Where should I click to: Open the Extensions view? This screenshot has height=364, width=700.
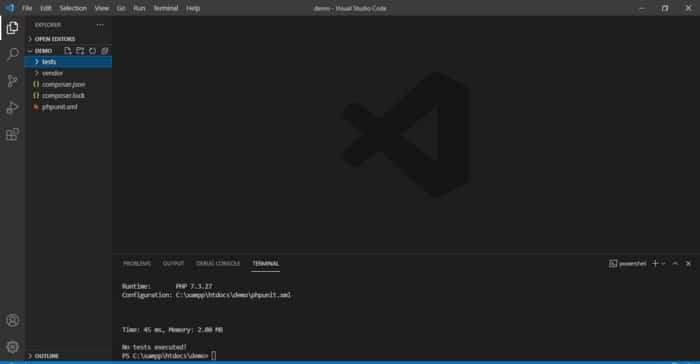coord(12,134)
